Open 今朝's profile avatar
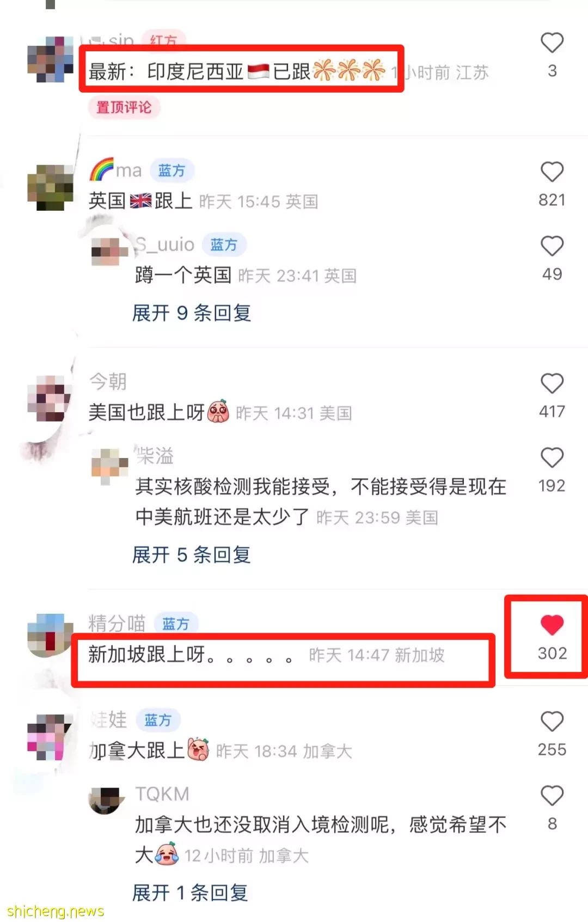The height and width of the screenshot is (922, 588). click(50, 399)
